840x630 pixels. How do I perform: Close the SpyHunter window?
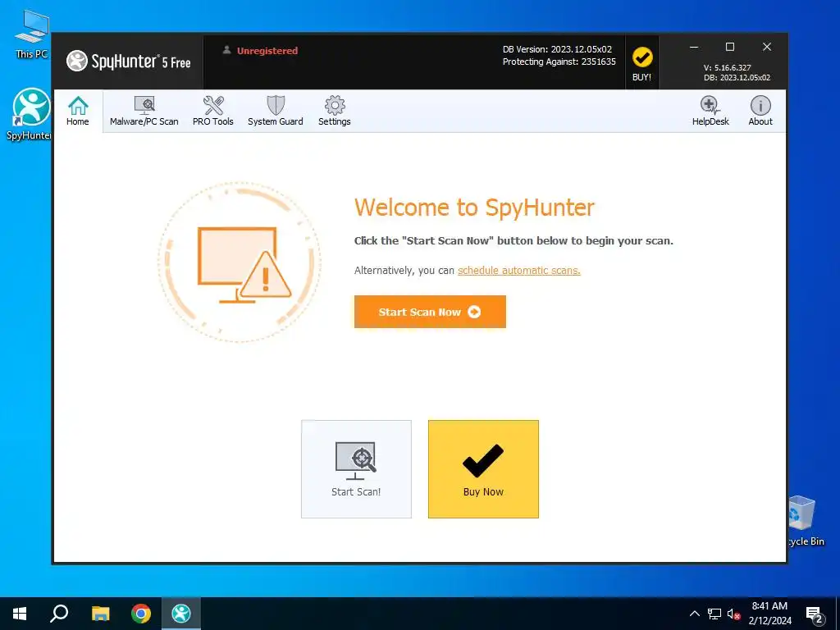(767, 47)
